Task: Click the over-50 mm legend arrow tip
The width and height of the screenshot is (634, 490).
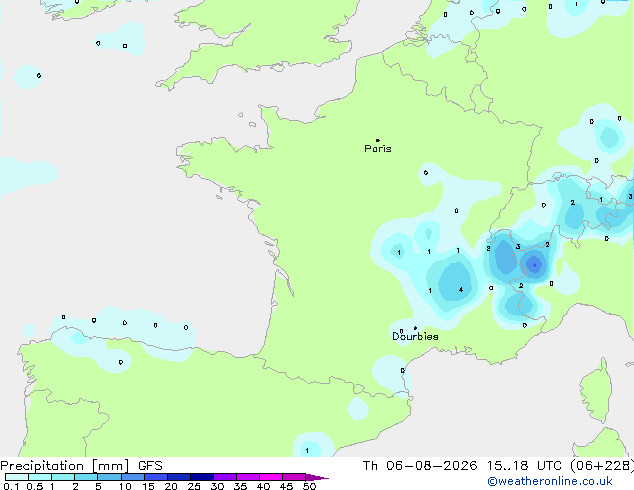Action: [317, 477]
